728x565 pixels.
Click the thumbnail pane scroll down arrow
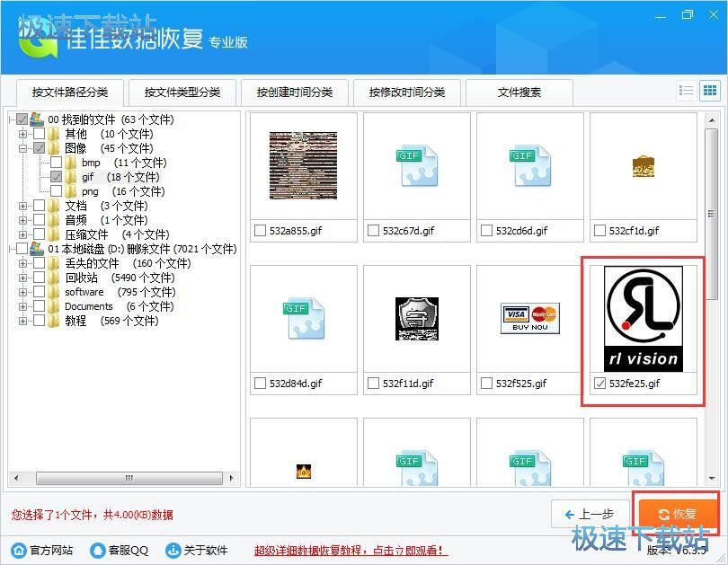pos(711,478)
